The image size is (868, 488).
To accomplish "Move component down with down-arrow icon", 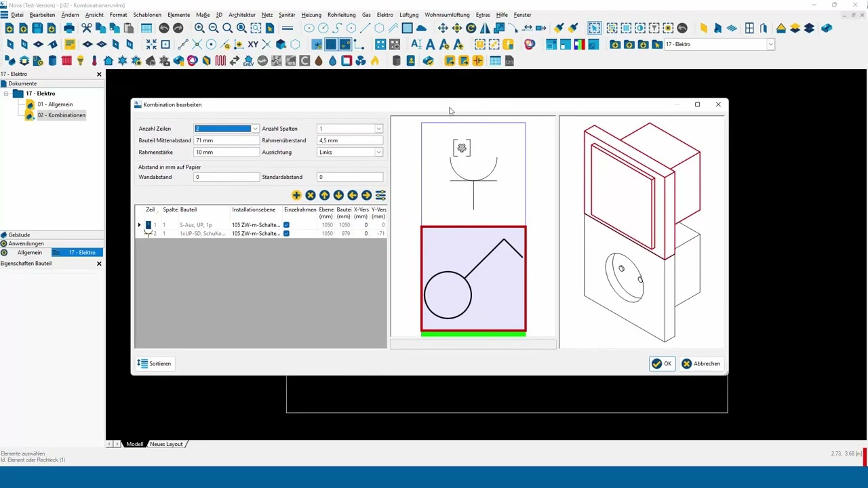I will tap(338, 195).
